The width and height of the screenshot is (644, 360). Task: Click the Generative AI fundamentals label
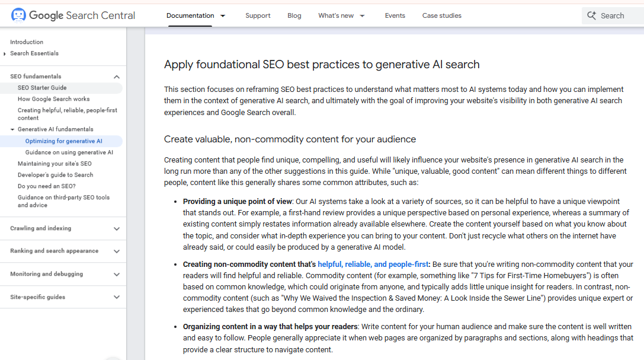[x=56, y=129]
